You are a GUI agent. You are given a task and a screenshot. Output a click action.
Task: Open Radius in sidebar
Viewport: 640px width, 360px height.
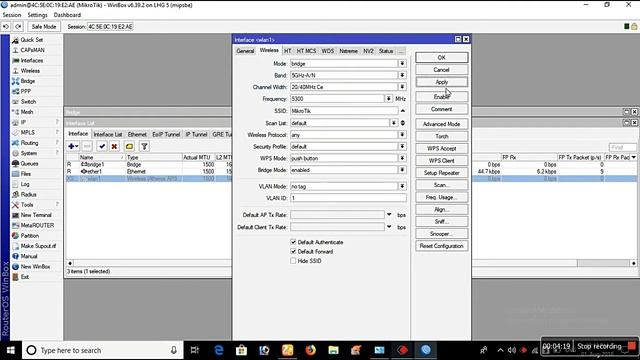click(x=29, y=194)
